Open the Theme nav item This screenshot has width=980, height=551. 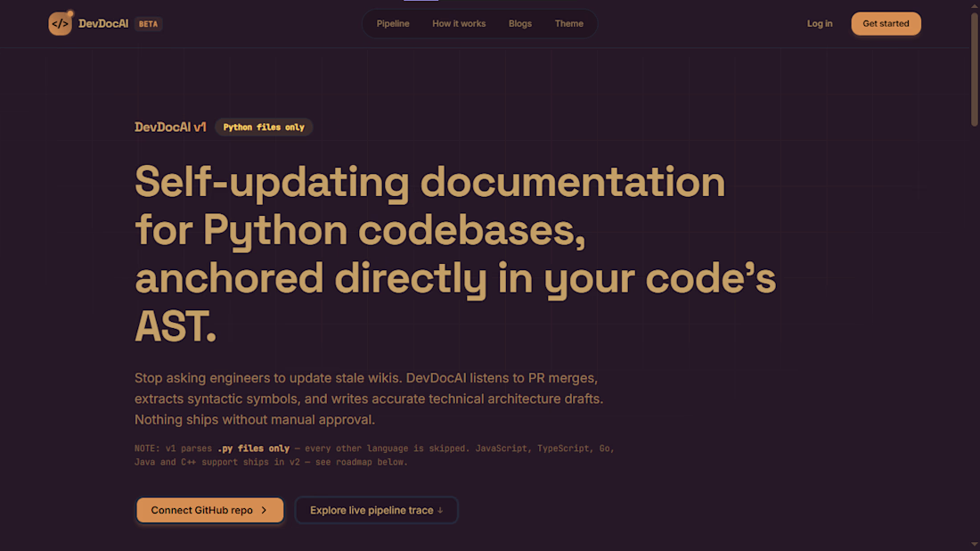(x=568, y=24)
